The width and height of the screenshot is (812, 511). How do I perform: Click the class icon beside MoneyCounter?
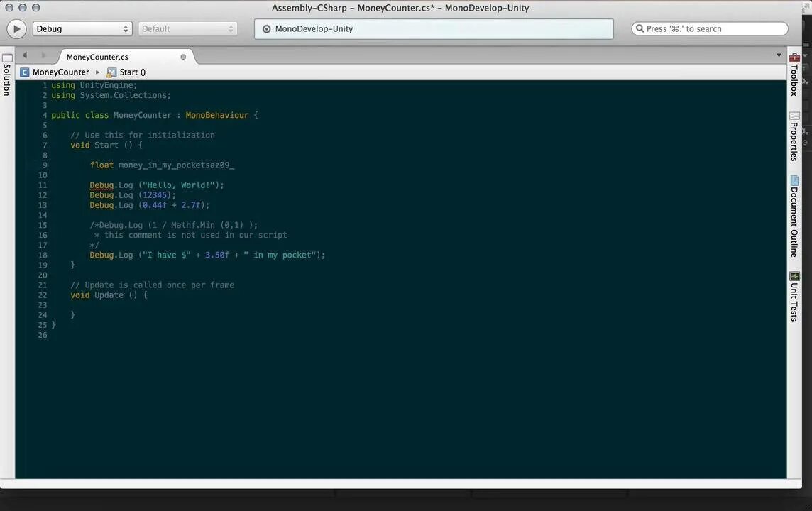coord(24,72)
